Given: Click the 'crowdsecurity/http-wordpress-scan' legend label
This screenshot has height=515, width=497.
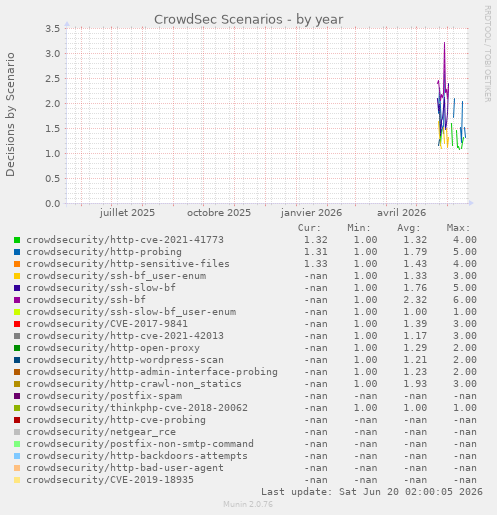Looking at the screenshot, I should [x=125, y=360].
